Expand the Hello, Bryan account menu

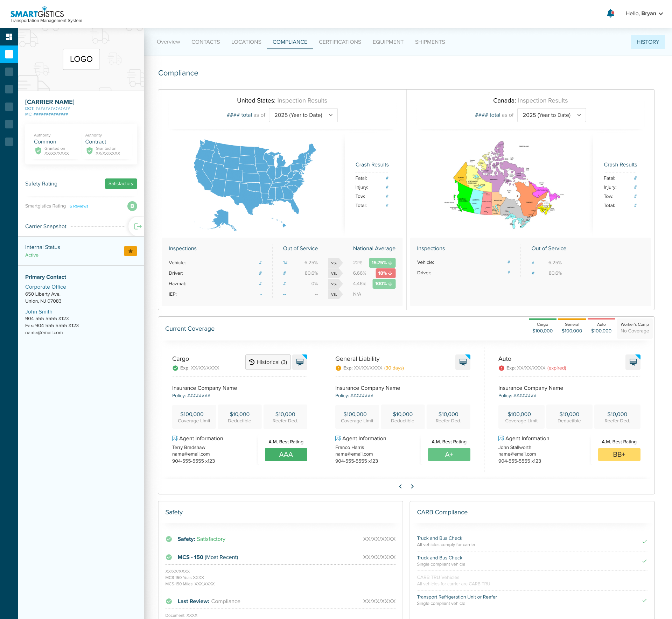coord(644,13)
